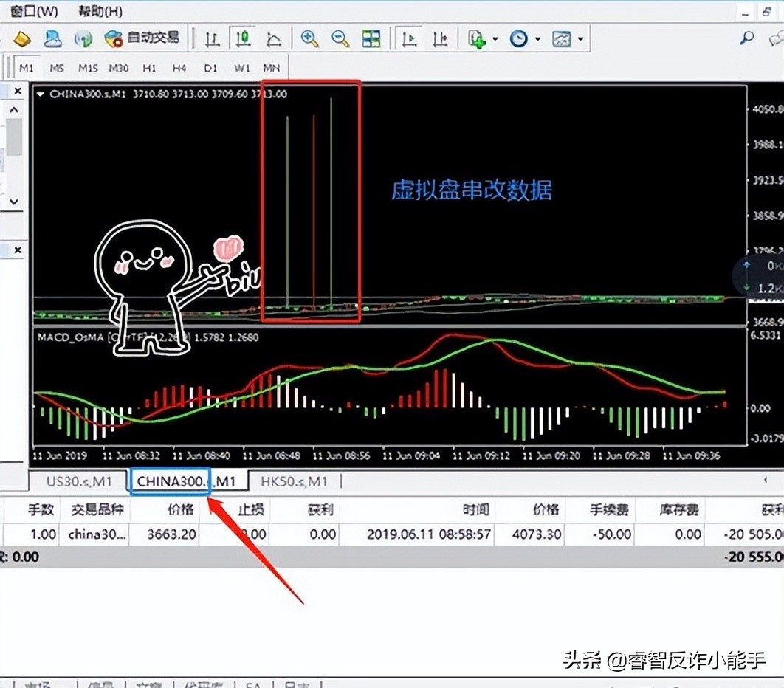
Task: Zoom out using the magnifier minus icon
Action: (x=340, y=38)
